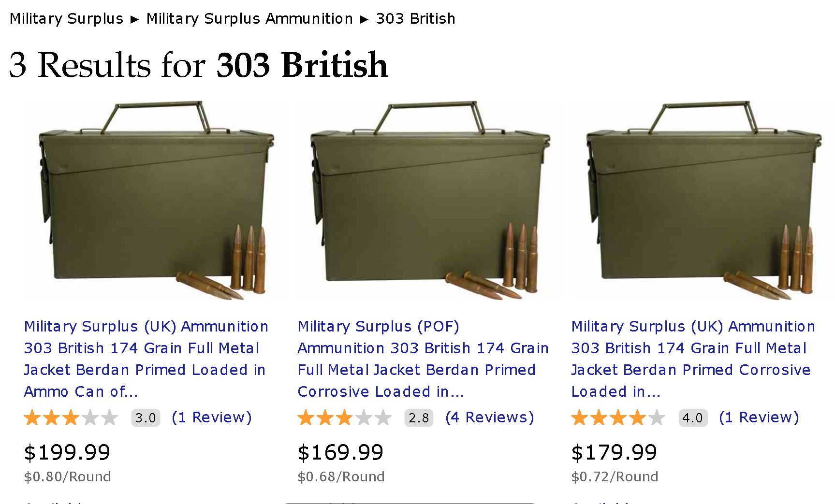The height and width of the screenshot is (504, 835).
Task: Click the Military Surplus breadcrumb link
Action: point(66,19)
